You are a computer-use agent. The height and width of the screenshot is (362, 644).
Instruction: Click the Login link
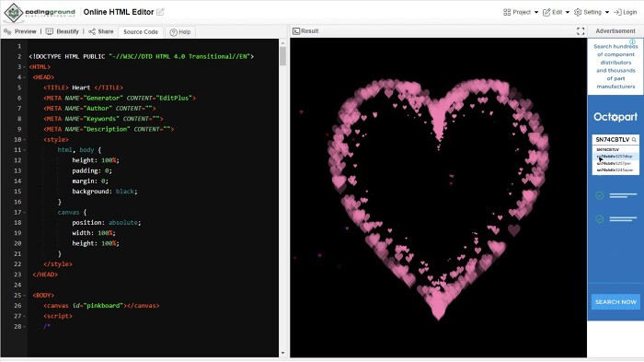(625, 12)
